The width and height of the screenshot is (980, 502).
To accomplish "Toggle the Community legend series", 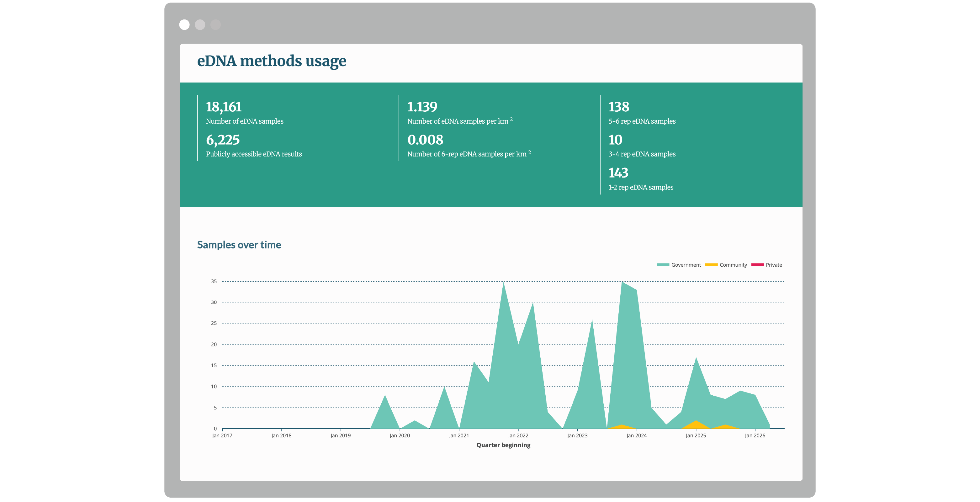I will click(726, 265).
